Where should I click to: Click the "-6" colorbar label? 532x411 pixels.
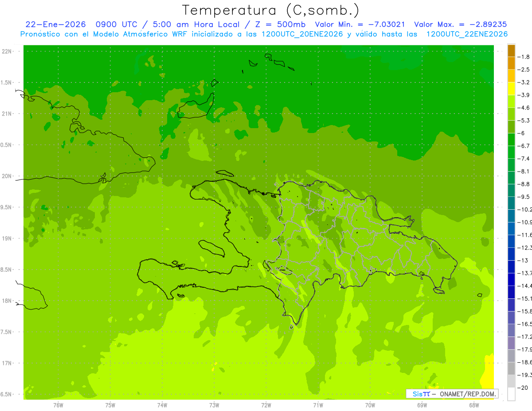coord(521,133)
